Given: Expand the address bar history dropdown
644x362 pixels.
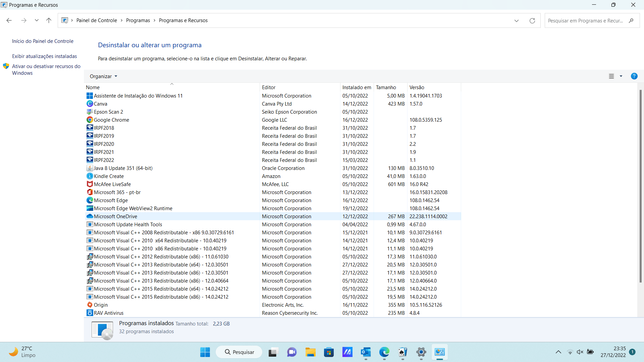Looking at the screenshot, I should 517,21.
